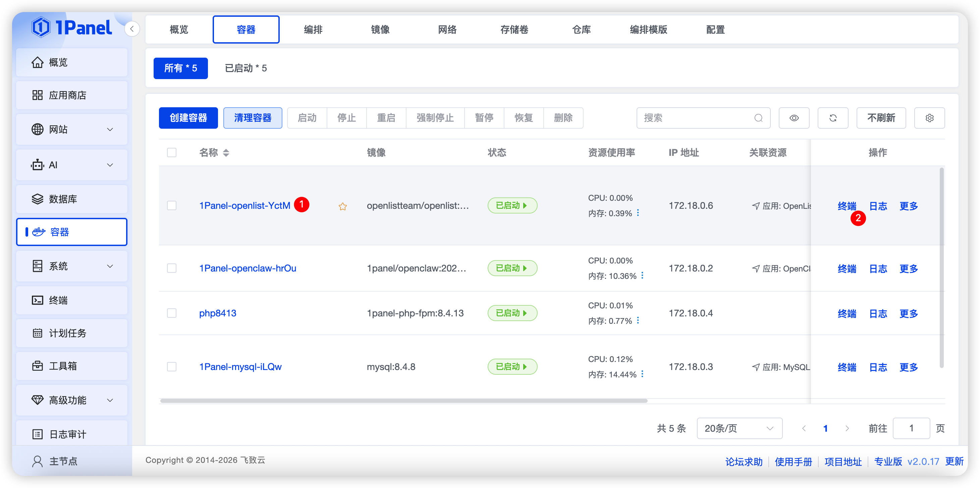Click the refresh icon button

[833, 118]
